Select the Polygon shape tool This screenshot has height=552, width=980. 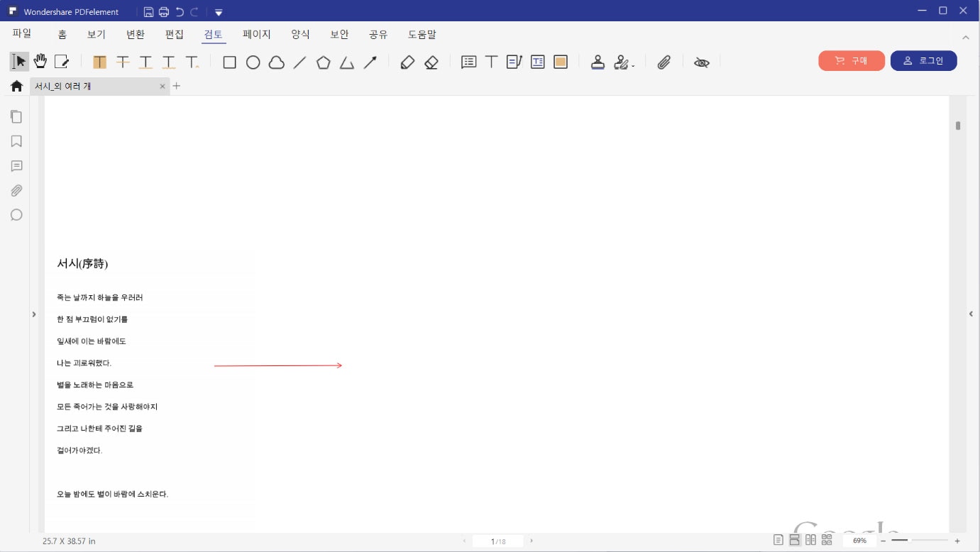click(324, 62)
